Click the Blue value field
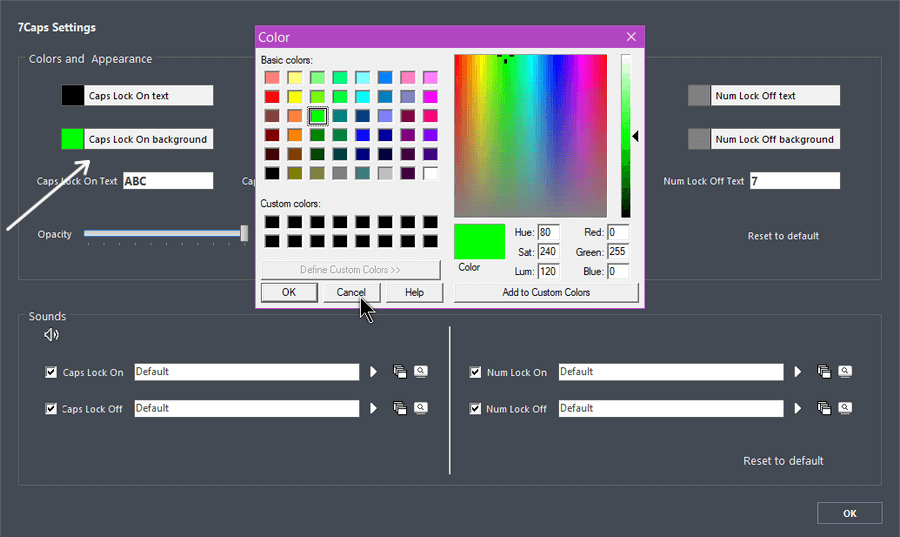 pyautogui.click(x=618, y=271)
